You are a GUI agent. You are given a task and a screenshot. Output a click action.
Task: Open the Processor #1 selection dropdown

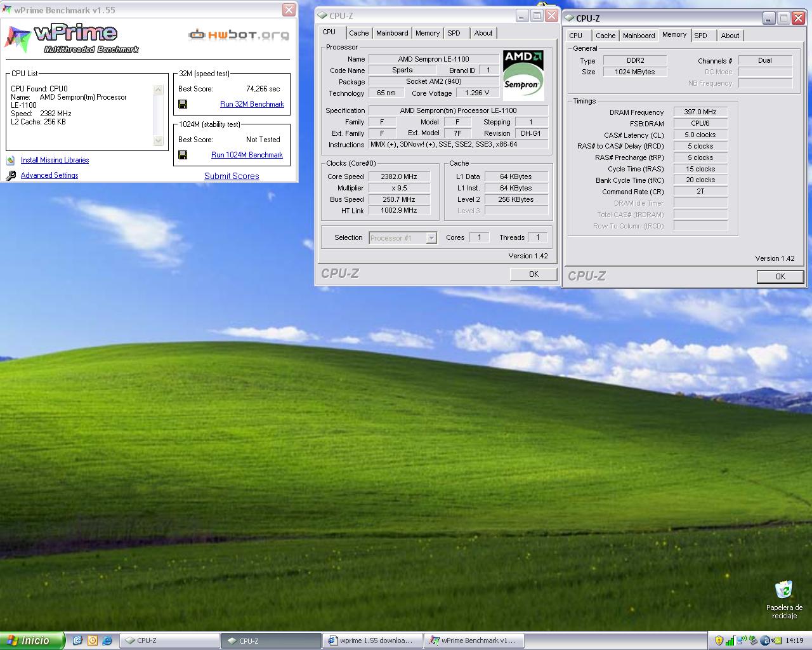coord(431,238)
